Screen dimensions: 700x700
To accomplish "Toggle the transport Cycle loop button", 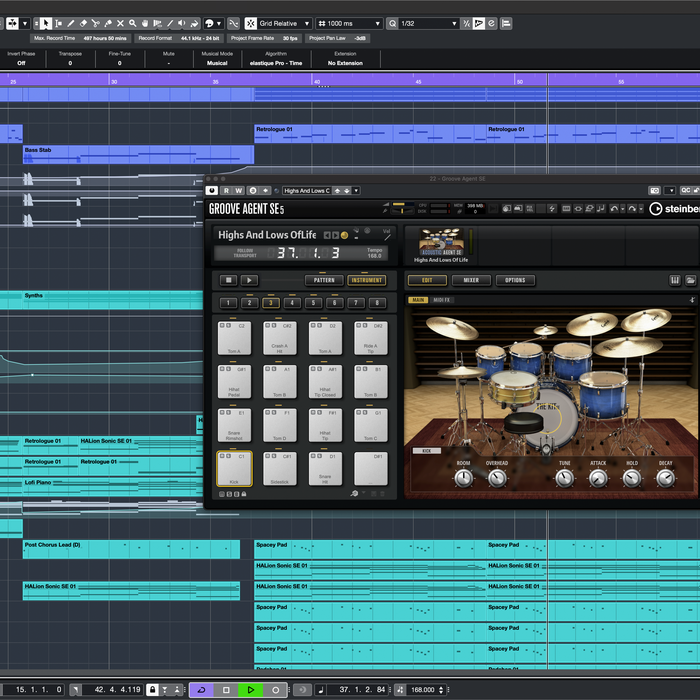I will (x=201, y=690).
